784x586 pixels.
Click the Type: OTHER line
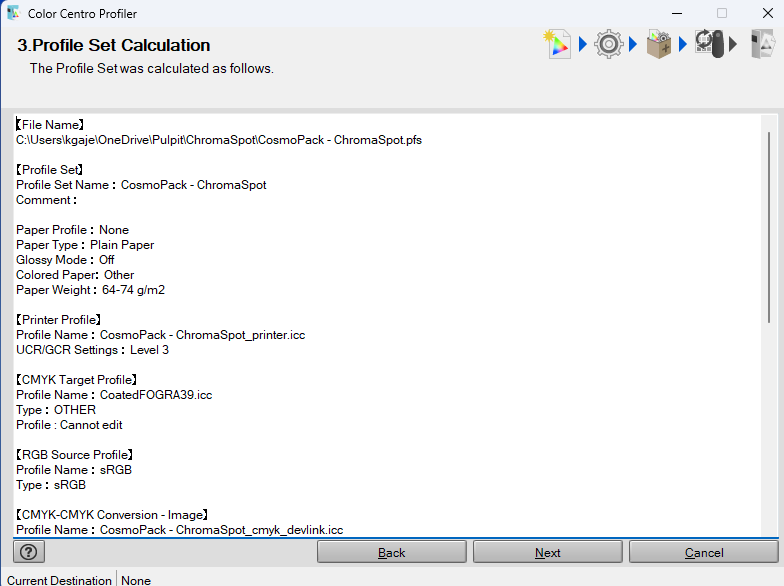click(x=56, y=410)
